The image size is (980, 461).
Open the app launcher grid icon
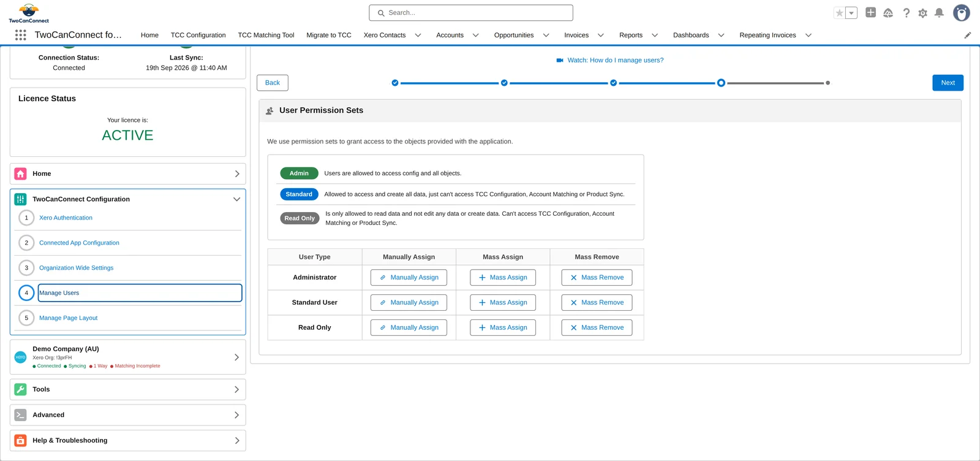click(x=20, y=35)
